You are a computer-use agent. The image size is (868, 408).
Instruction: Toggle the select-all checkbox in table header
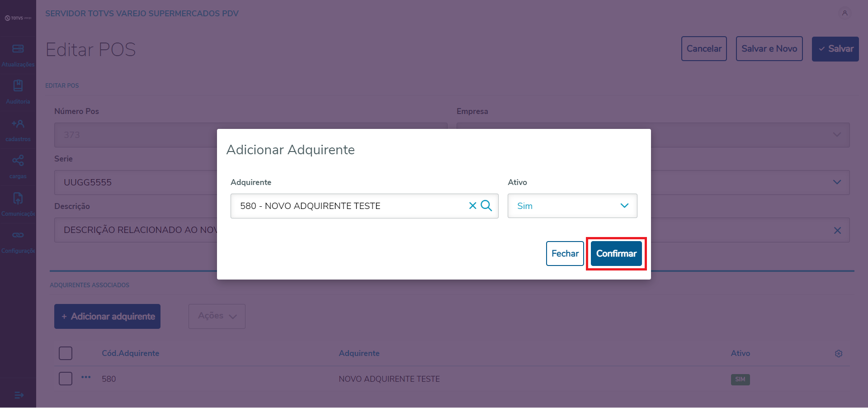tap(66, 353)
